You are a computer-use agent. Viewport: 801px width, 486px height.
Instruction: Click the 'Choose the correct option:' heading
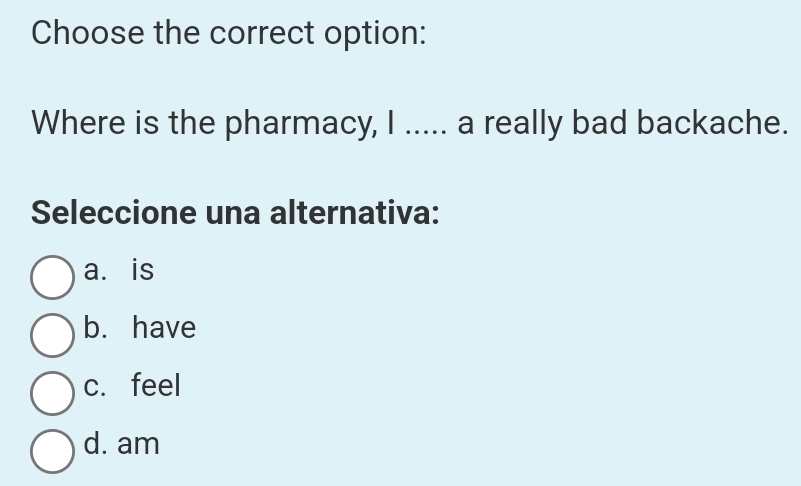tap(230, 32)
